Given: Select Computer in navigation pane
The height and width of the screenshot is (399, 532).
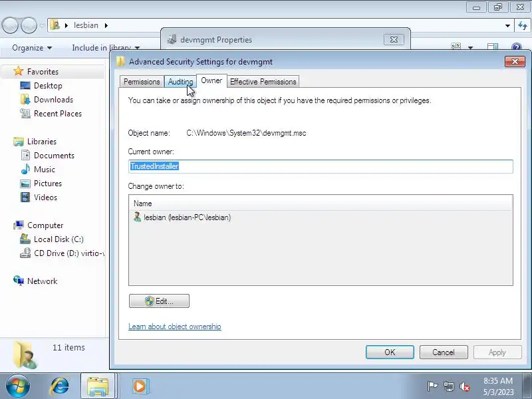Looking at the screenshot, I should pyautogui.click(x=45, y=225).
